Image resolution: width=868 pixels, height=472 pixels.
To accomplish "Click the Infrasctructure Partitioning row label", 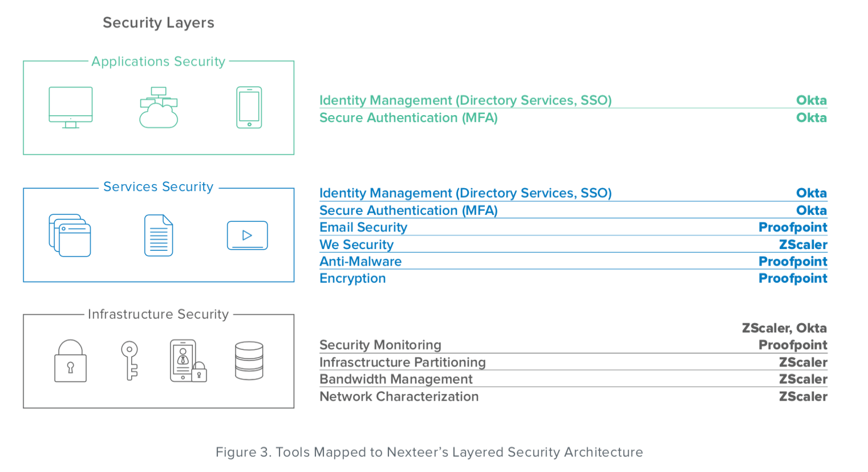I will coord(403,362).
